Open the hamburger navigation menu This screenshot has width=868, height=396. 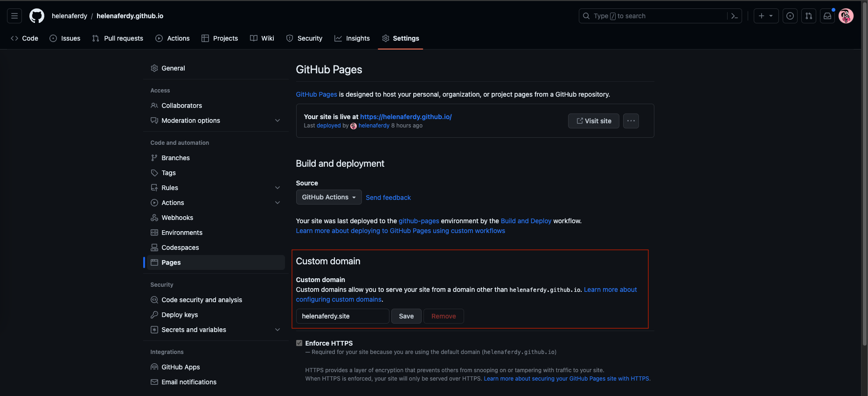click(14, 16)
